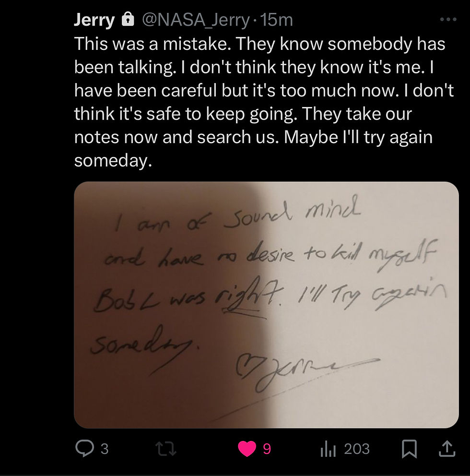Viewport: 470px width, 476px height.
Task: Click the handwritten signature with heart
Action: point(306,371)
